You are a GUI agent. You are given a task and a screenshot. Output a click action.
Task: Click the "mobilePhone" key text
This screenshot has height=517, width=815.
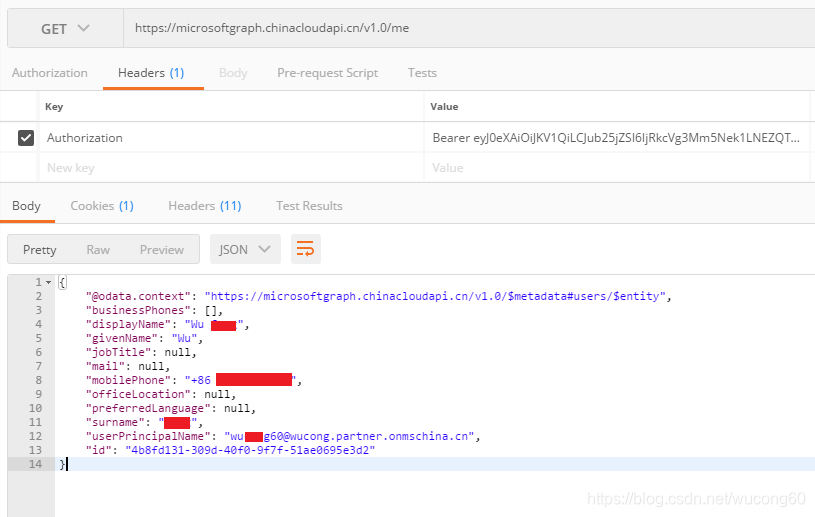128,380
